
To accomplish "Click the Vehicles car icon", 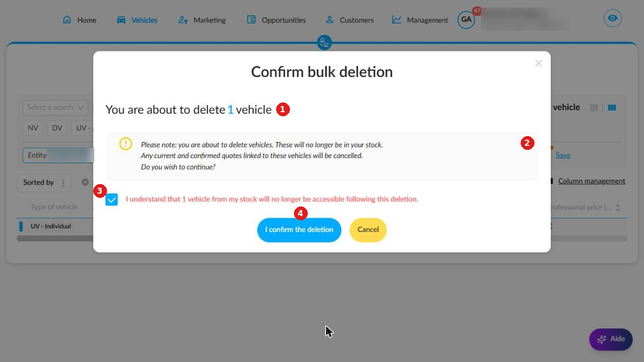I will (121, 20).
